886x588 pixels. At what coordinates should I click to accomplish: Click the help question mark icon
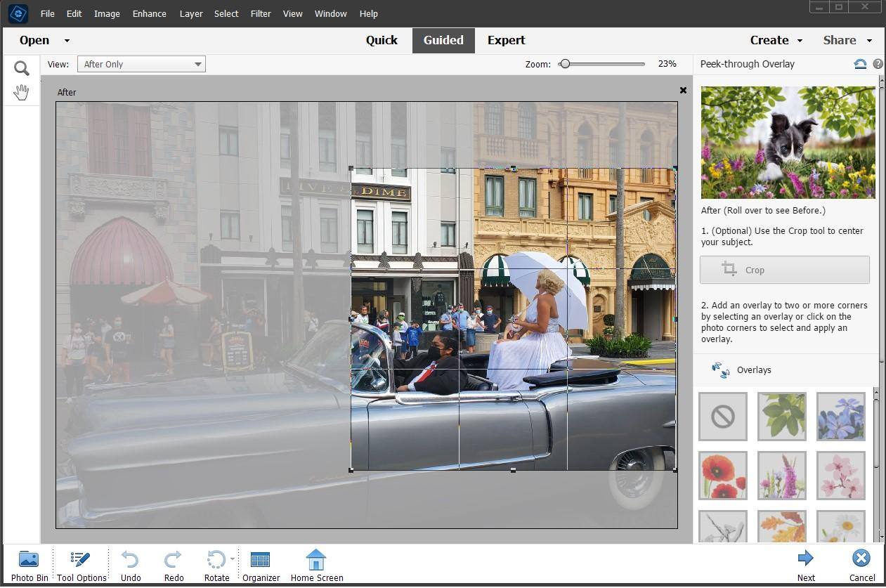point(878,64)
